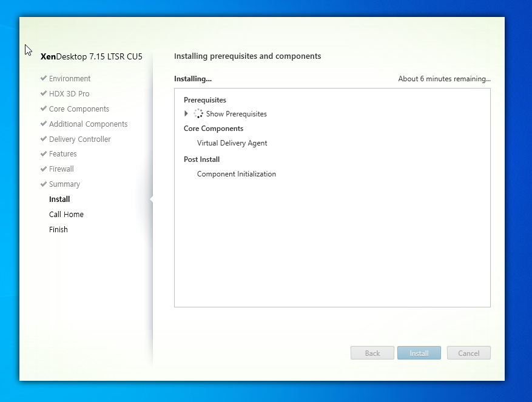This screenshot has height=402, width=532.
Task: Click the Installing prerequisites and components heading
Action: click(247, 56)
